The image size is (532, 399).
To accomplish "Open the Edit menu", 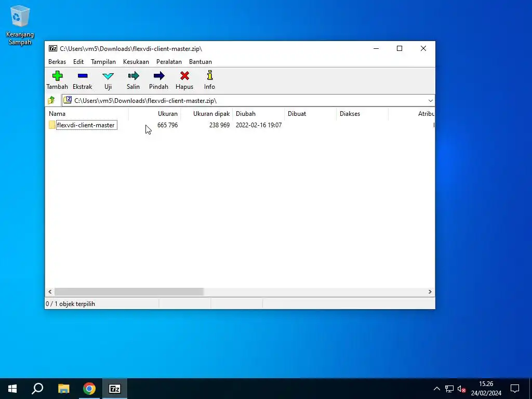I will (x=78, y=62).
